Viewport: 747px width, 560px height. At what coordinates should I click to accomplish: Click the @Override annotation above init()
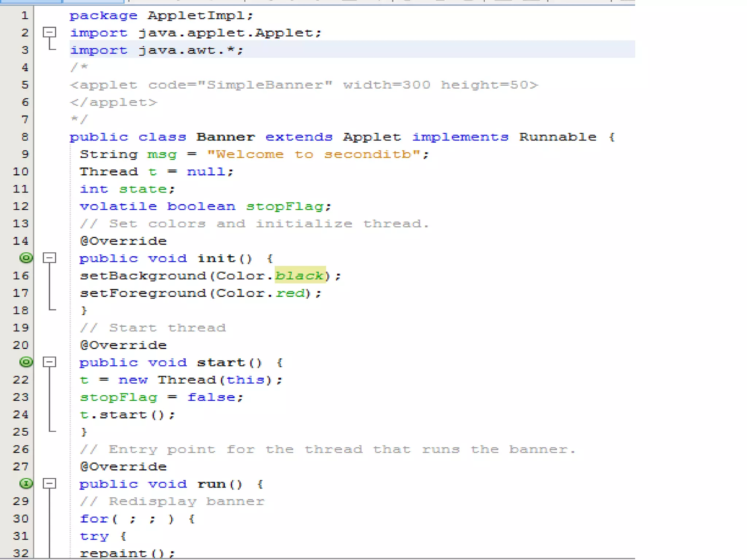coord(123,241)
